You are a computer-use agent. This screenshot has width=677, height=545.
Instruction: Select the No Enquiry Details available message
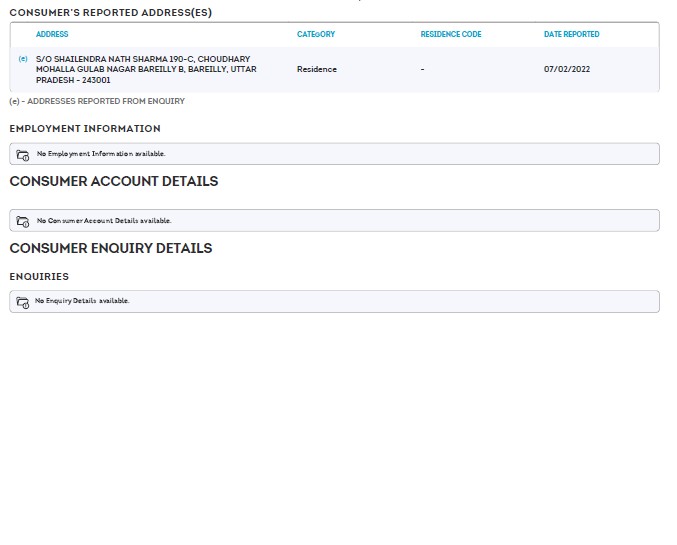(82, 301)
